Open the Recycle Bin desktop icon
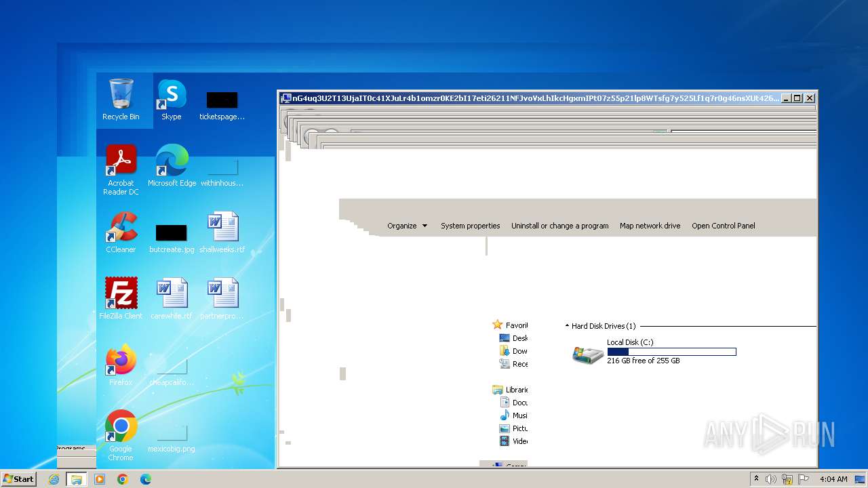This screenshot has height=488, width=868. coord(121,100)
